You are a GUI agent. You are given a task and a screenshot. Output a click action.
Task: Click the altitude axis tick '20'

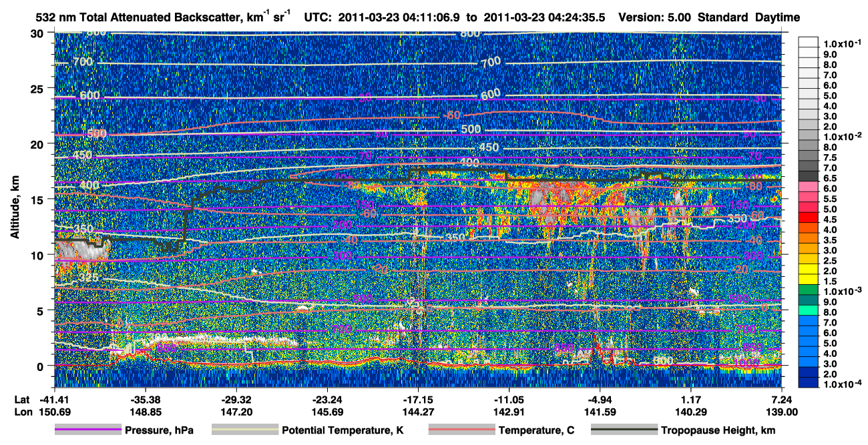[x=38, y=144]
